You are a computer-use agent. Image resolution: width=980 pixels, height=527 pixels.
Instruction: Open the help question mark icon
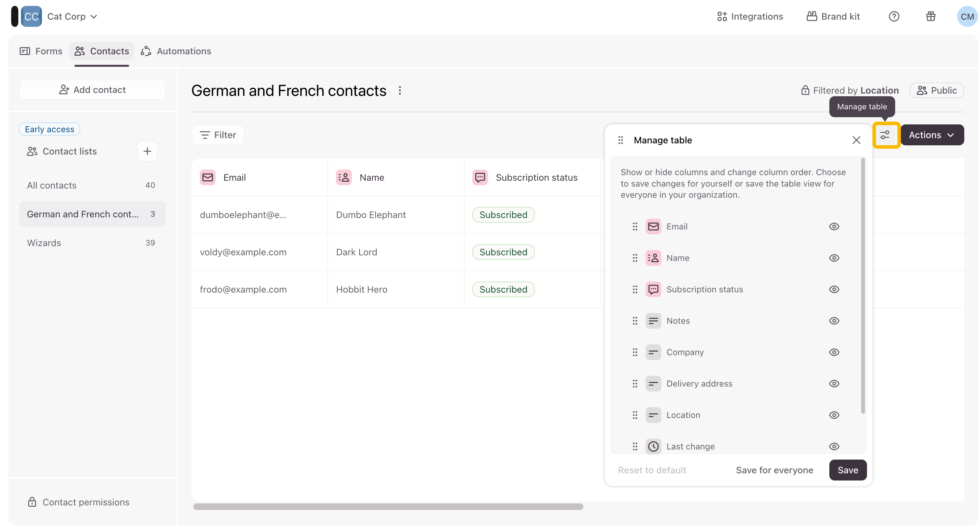(x=894, y=16)
